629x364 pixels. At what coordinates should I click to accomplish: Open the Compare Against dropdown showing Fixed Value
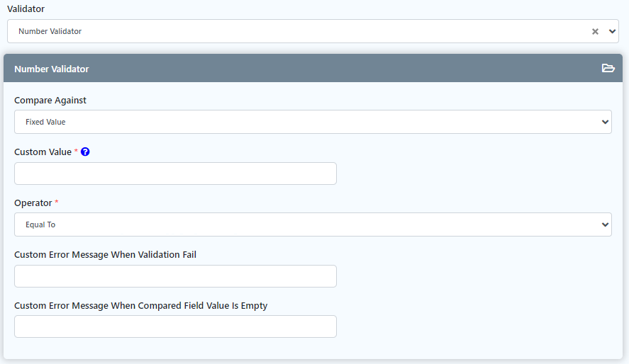pos(312,122)
